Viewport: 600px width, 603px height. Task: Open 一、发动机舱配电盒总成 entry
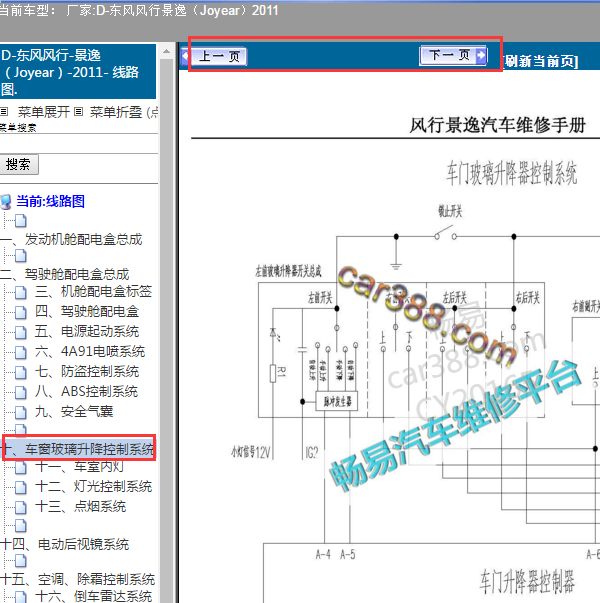[72, 239]
